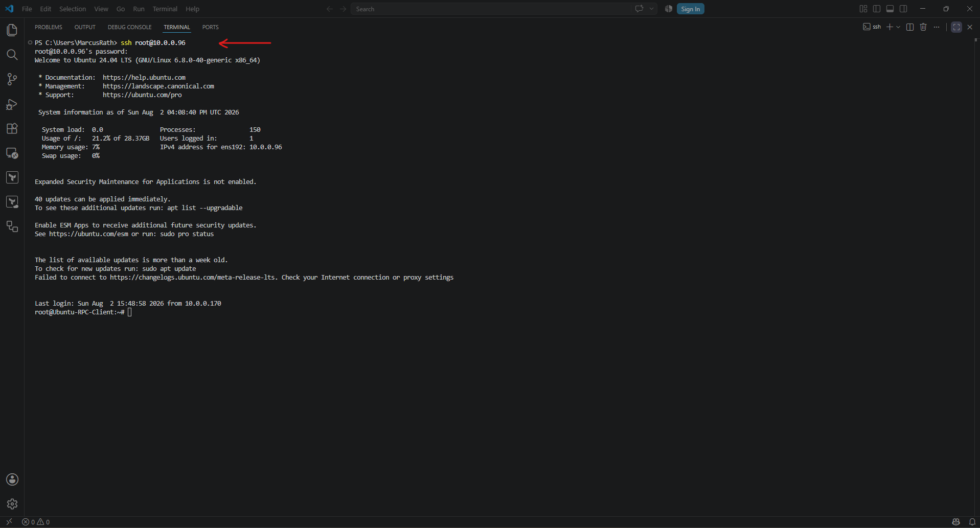Open the Extensions view
The height and width of the screenshot is (528, 980).
pos(12,128)
